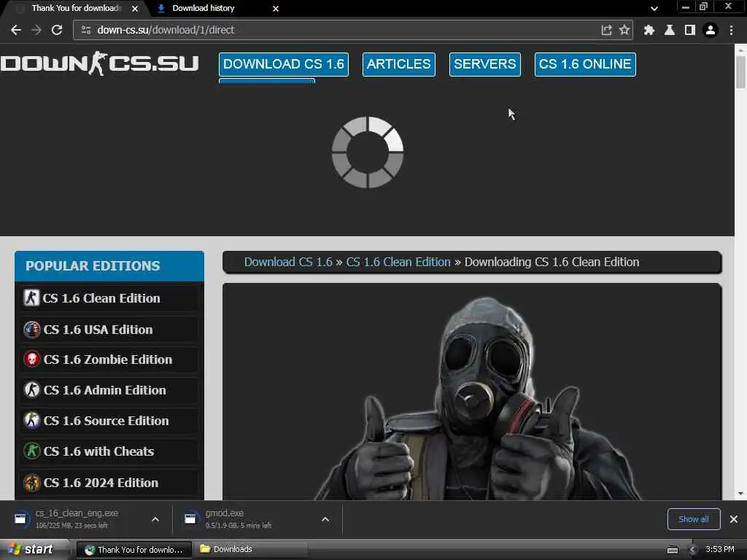Screen dimensions: 747x560
Task: Click the Zombie Edition red skull icon
Action: pos(31,359)
